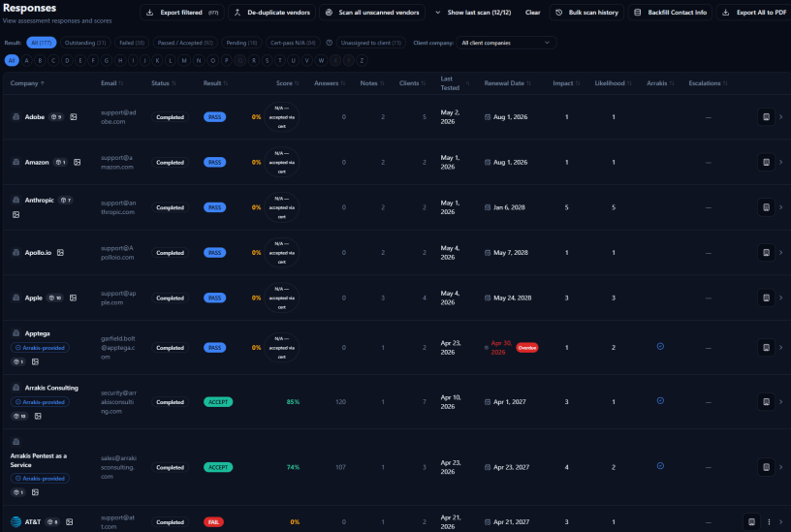Viewport: 791px width, 532px height.
Task: Open the report icon in the AT&T row
Action: pos(751,522)
